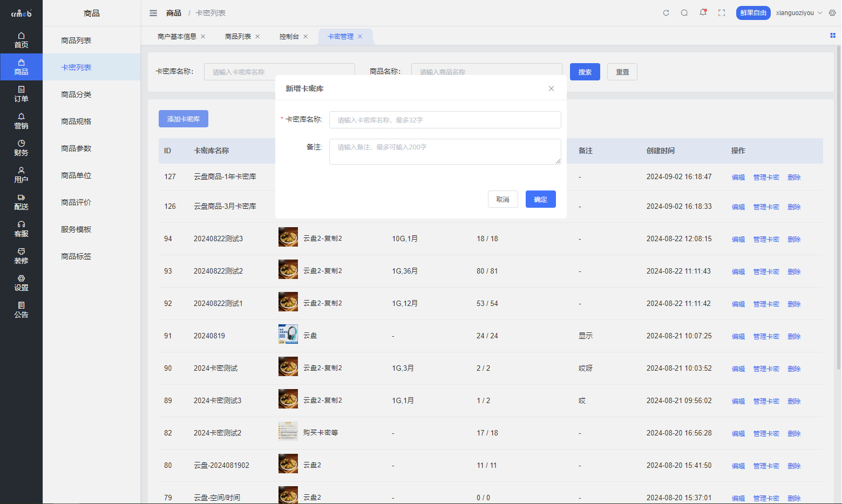Click the 搜索 search button

(585, 72)
